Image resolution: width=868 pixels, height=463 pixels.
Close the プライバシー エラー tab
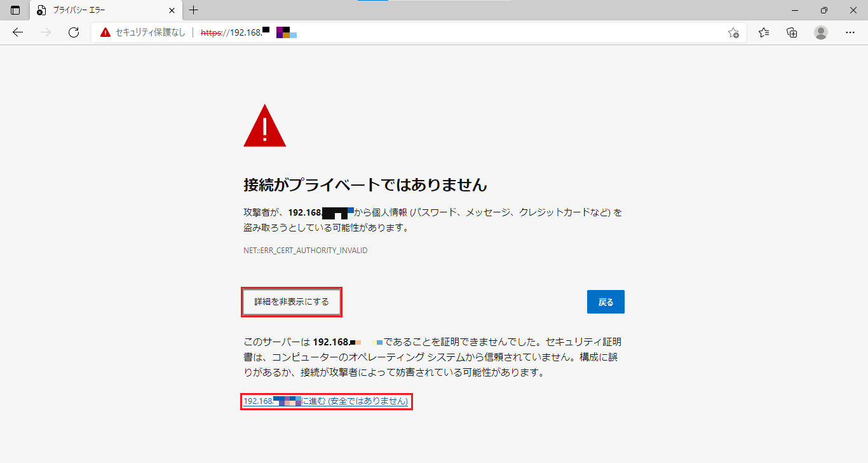pos(172,10)
